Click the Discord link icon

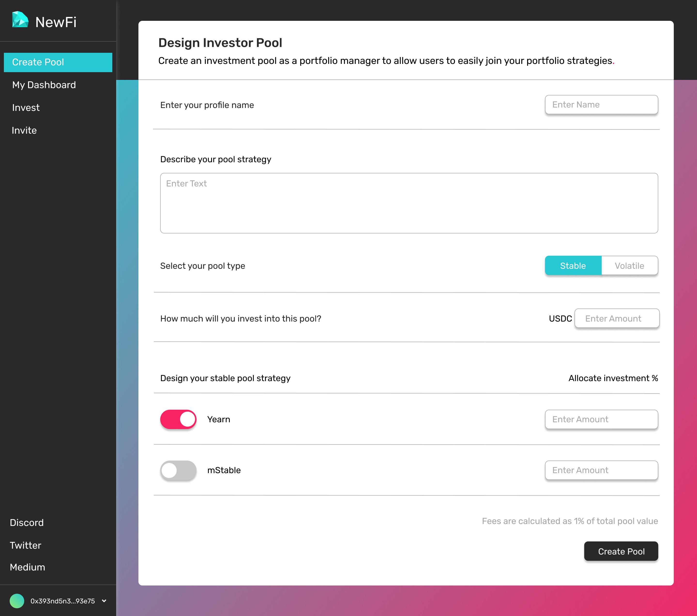tap(27, 523)
